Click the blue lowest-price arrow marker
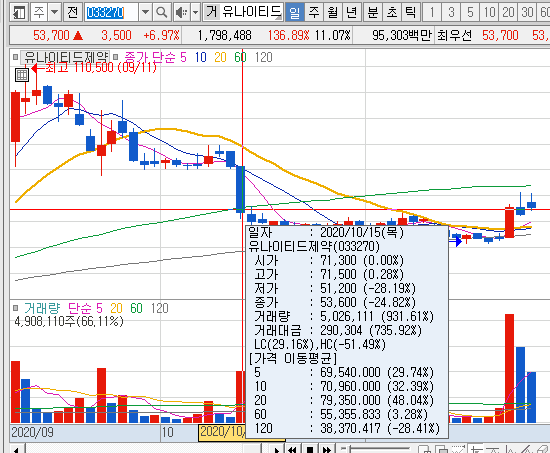The width and height of the screenshot is (550, 453). [457, 241]
